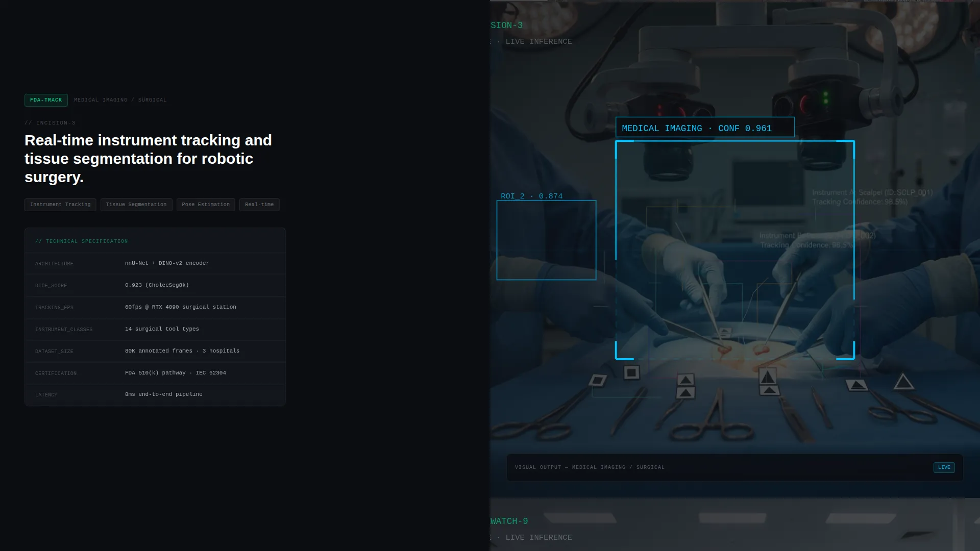
Task: Select the Tissue Segmentation tag
Action: [x=136, y=205]
